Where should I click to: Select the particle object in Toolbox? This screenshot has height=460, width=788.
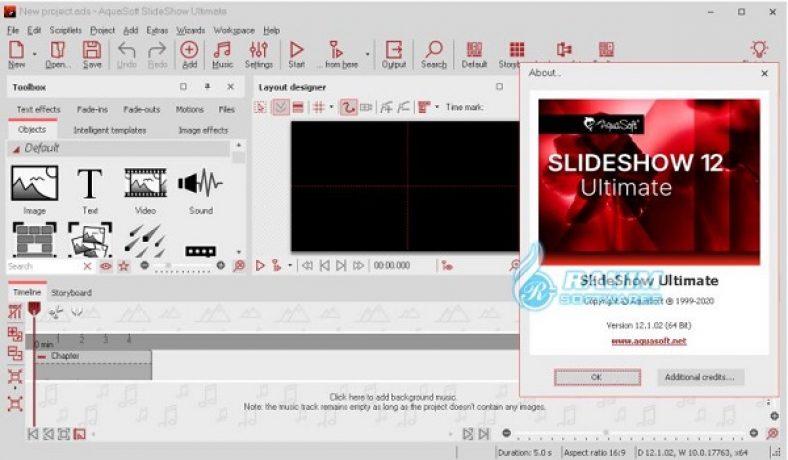(145, 241)
